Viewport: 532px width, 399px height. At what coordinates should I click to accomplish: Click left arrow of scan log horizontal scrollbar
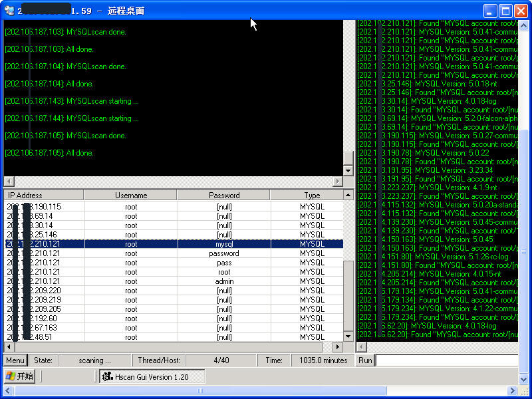click(9, 182)
